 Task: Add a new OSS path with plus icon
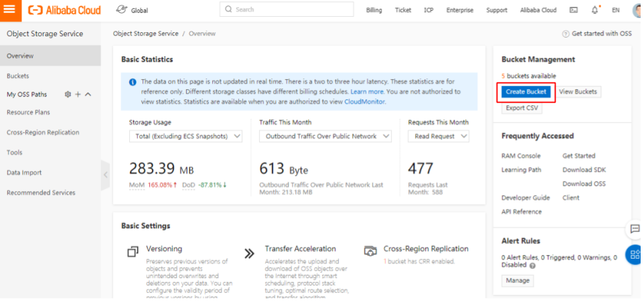(78, 95)
